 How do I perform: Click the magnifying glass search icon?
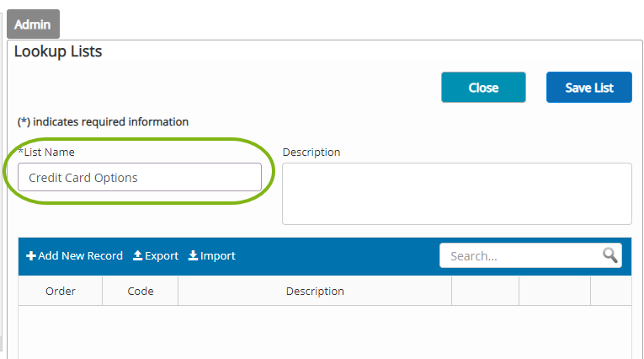[610, 255]
